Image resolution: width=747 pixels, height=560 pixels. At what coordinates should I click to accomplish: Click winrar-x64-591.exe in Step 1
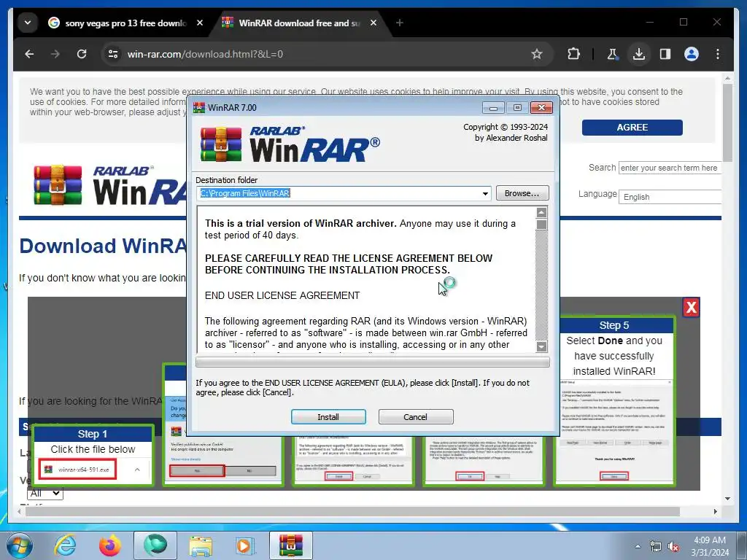tap(77, 470)
